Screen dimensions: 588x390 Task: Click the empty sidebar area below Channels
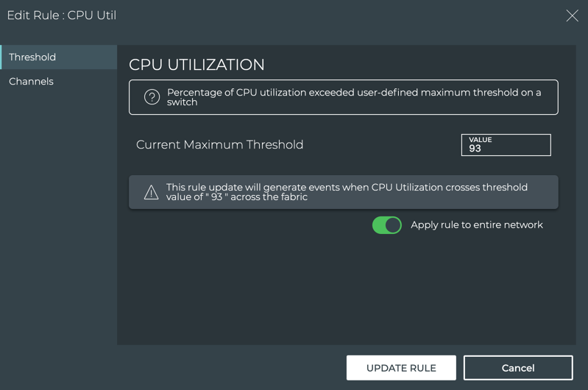pos(58,221)
